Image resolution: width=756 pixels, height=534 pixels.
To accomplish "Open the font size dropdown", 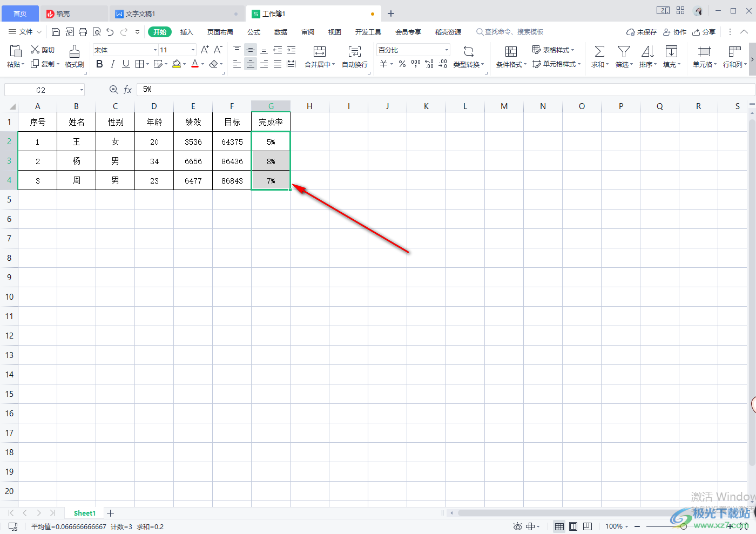I will pyautogui.click(x=193, y=50).
